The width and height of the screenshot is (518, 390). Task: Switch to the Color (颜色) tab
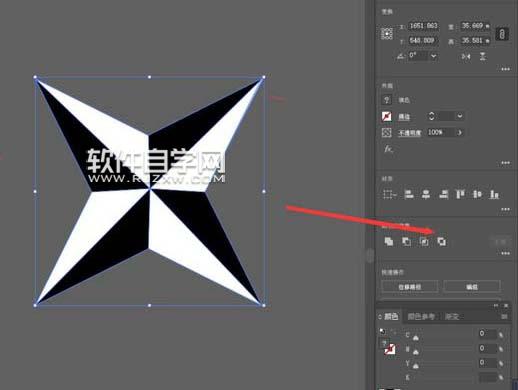(391, 316)
